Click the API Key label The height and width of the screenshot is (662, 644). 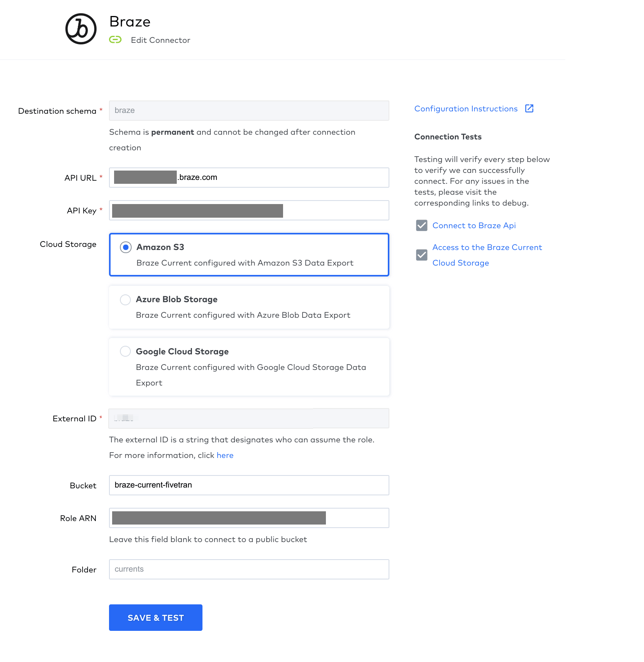(82, 211)
